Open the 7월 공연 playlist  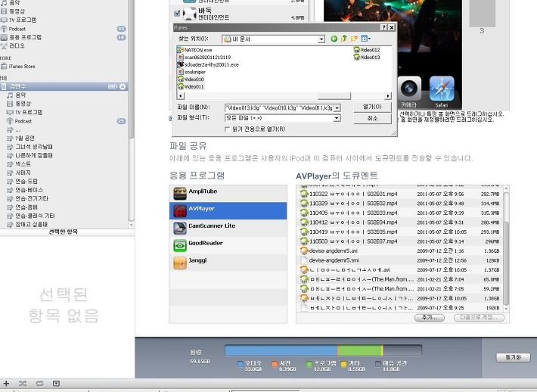point(21,138)
